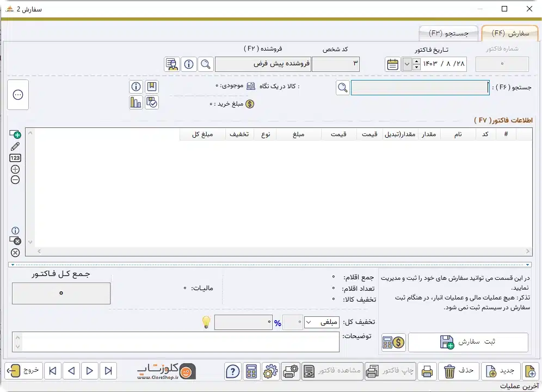Open print settings icon

coord(291,372)
